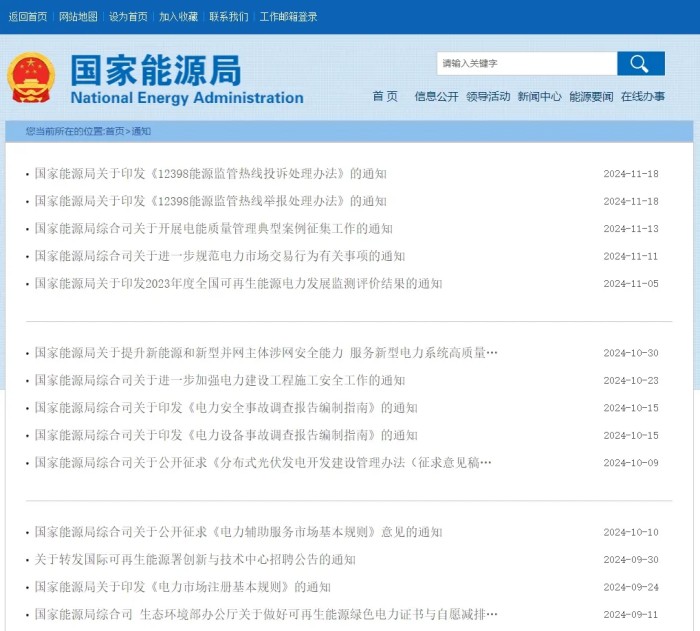Open 在线办事 navigation item

643,97
